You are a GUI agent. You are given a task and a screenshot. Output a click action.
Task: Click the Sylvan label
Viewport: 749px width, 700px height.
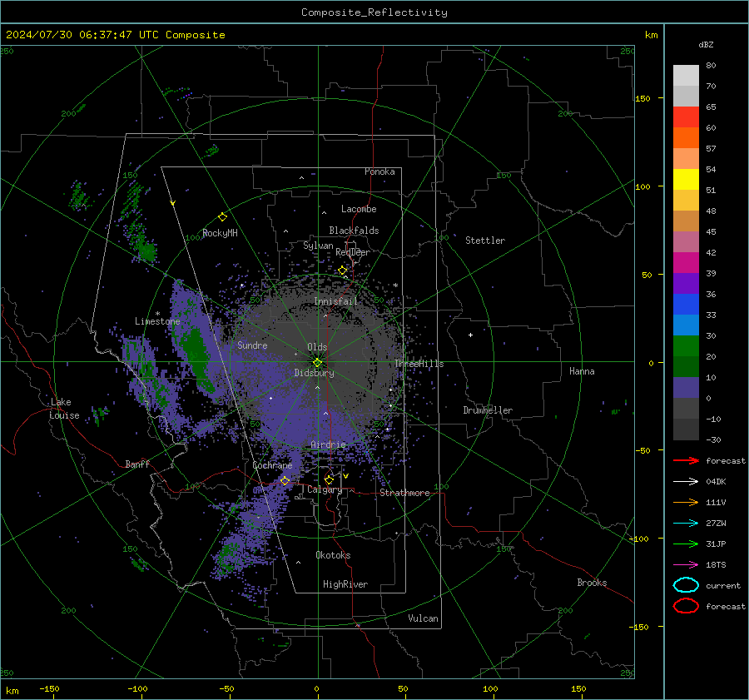(318, 246)
